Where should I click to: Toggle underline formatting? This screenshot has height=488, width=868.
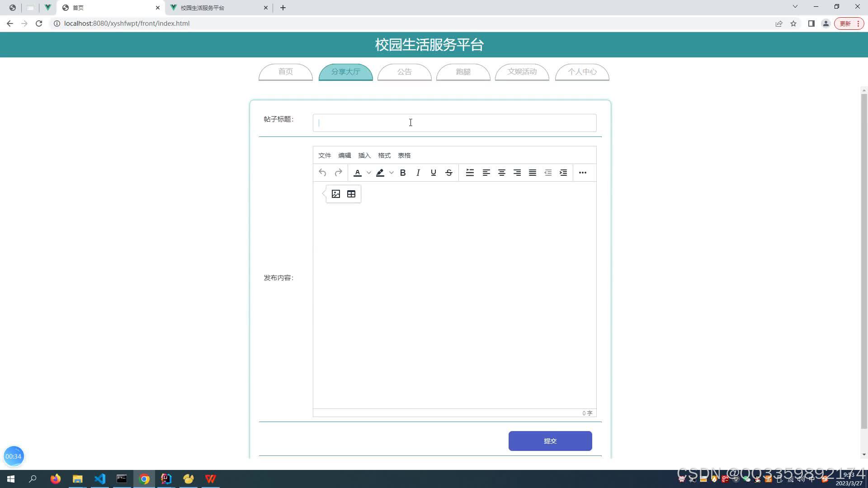tap(434, 173)
